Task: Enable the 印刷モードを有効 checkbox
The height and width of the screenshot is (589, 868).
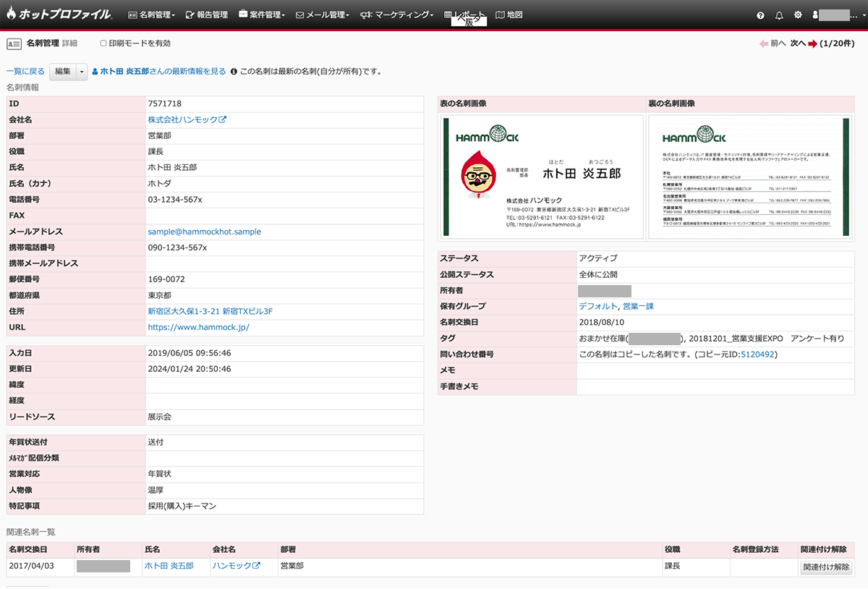Action: (x=103, y=43)
